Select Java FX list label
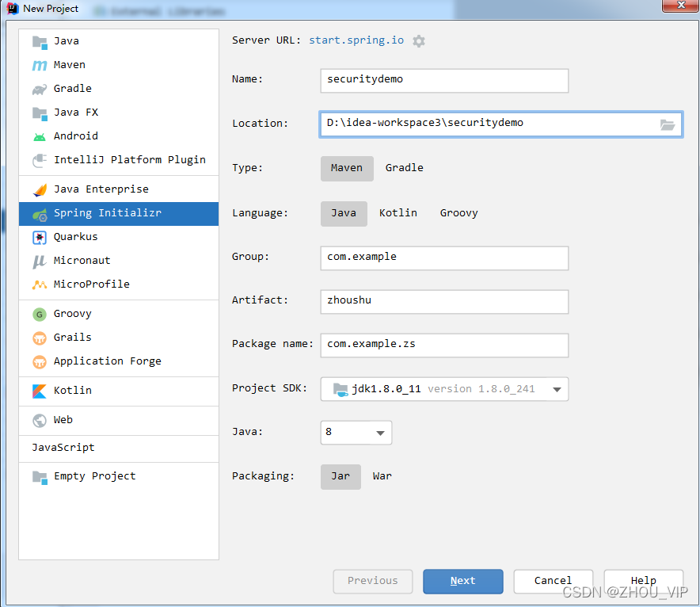 click(76, 112)
